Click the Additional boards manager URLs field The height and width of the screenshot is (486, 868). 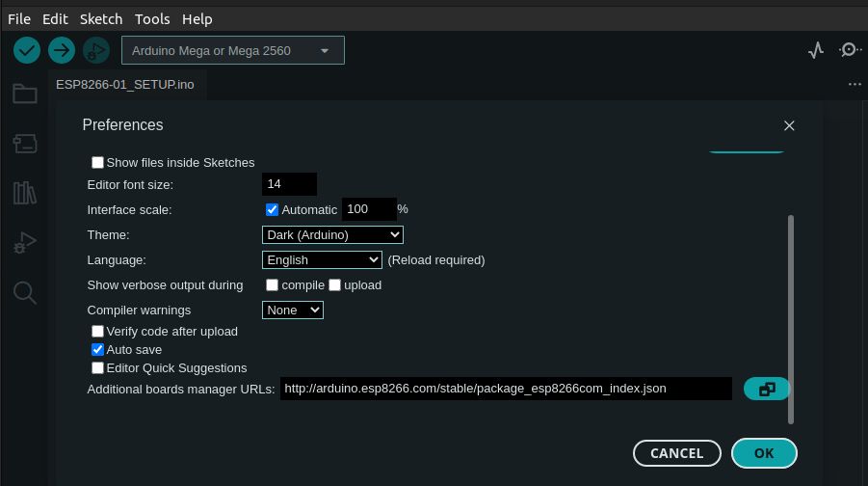click(x=506, y=389)
